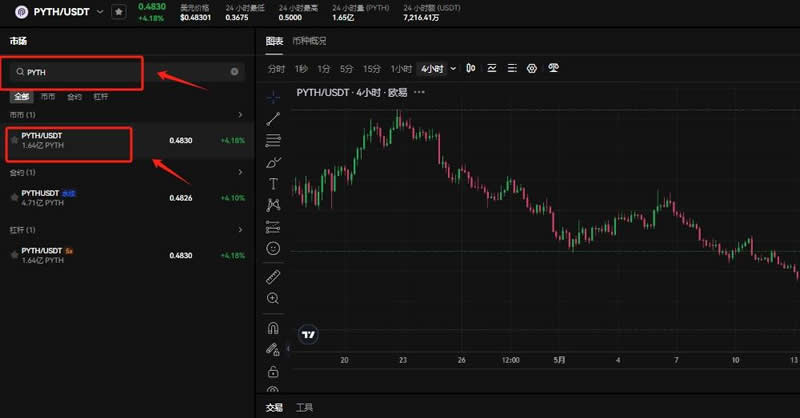Select the 15分 timeframe button
The height and width of the screenshot is (418, 800).
[x=372, y=68]
